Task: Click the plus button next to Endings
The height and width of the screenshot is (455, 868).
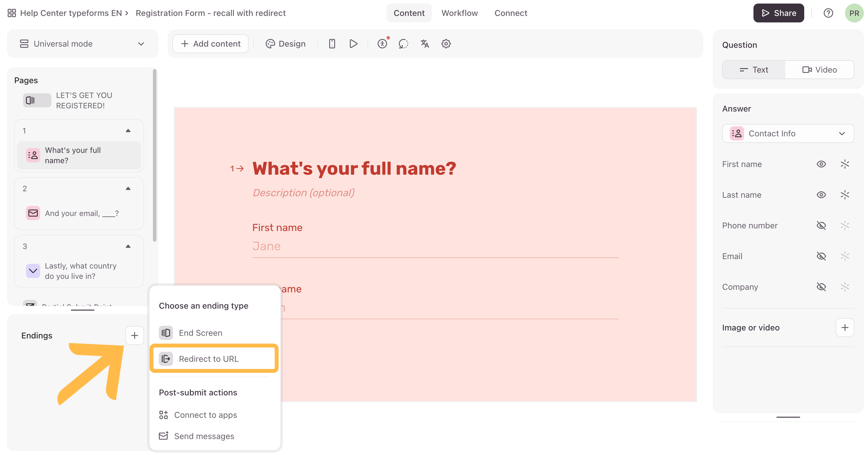Action: click(x=134, y=335)
